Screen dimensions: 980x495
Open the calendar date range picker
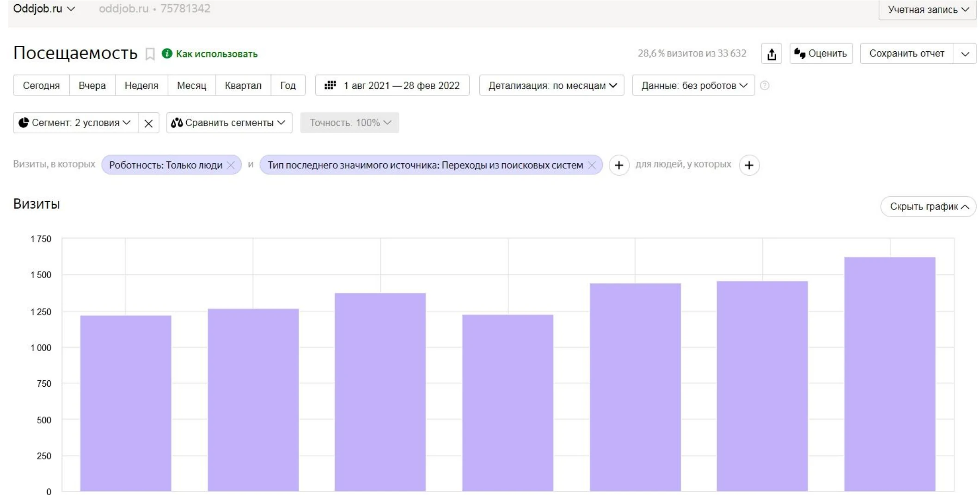click(x=392, y=86)
